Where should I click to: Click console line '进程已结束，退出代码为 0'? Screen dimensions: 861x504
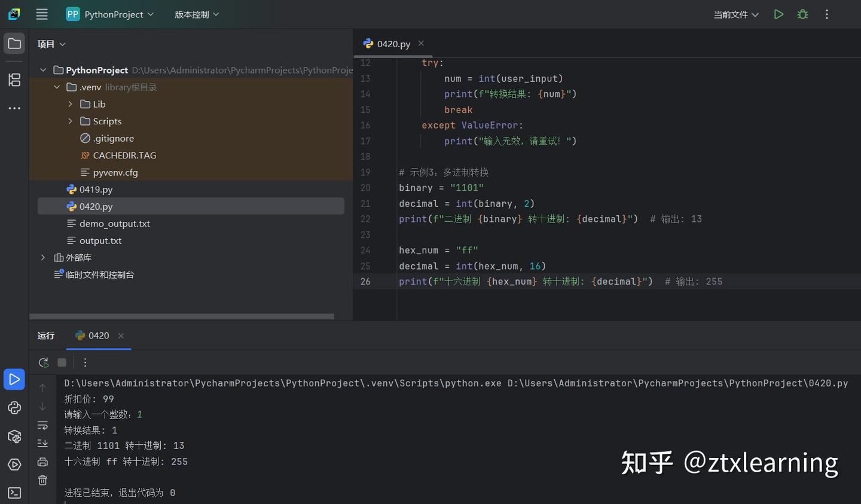point(120,493)
